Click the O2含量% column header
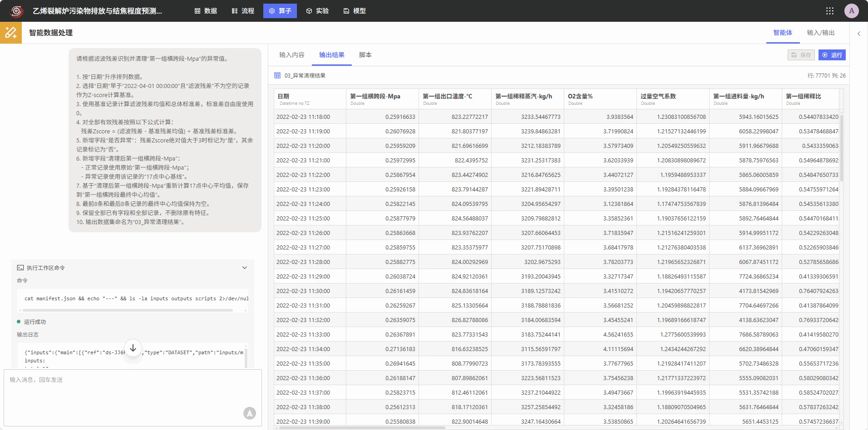Viewport: 868px width, 430px height. 600,99
